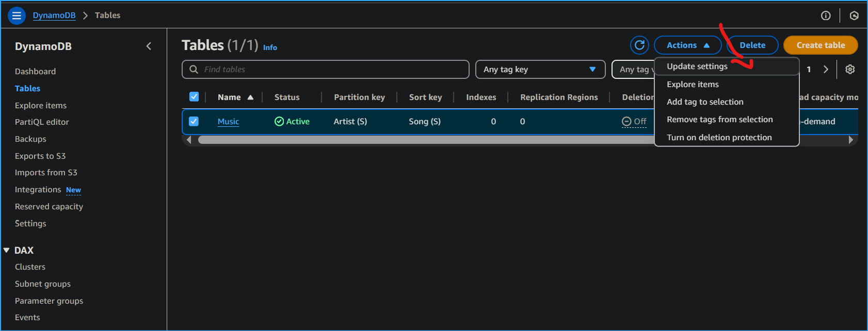Viewport: 868px width, 331px height.
Task: Open the Any tag key dropdown
Action: pos(540,69)
